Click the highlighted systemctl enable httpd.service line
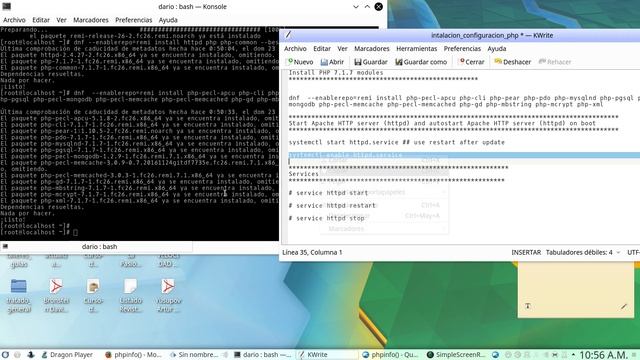This screenshot has width=640, height=360. click(x=464, y=155)
